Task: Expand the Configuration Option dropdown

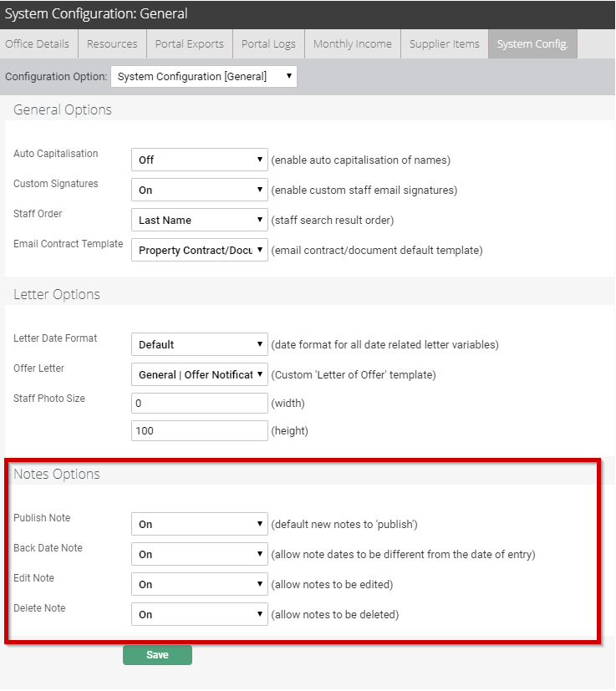Action: click(x=204, y=77)
